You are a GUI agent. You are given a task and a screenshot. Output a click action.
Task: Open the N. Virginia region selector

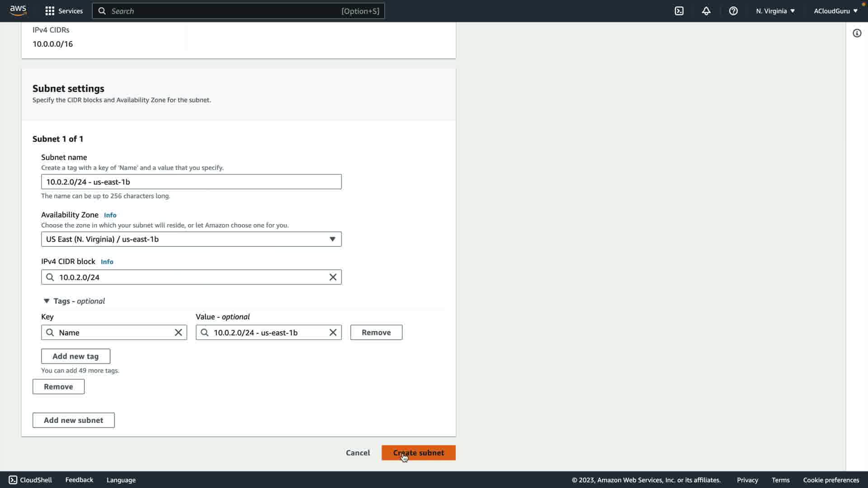point(775,11)
